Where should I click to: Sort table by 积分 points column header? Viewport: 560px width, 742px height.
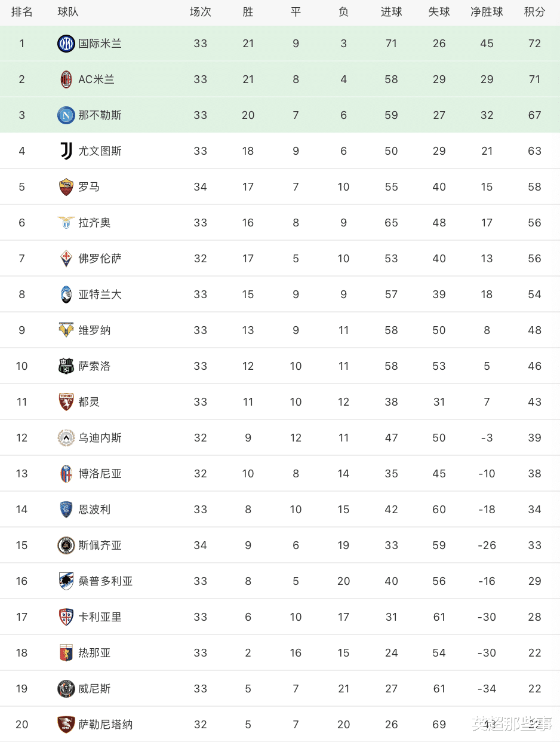[534, 12]
